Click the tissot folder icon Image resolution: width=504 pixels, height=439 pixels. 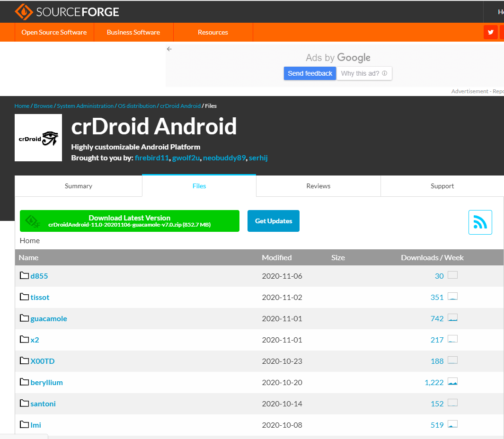pyautogui.click(x=24, y=297)
